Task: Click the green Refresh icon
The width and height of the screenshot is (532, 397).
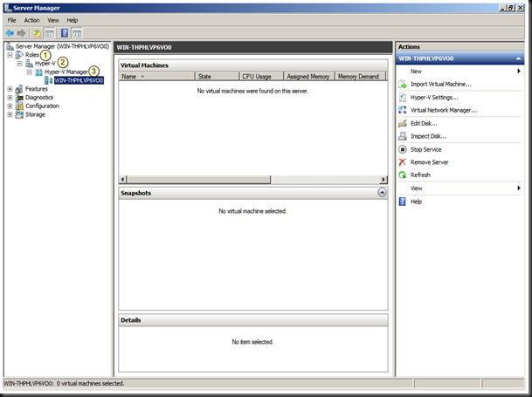Action: 403,175
